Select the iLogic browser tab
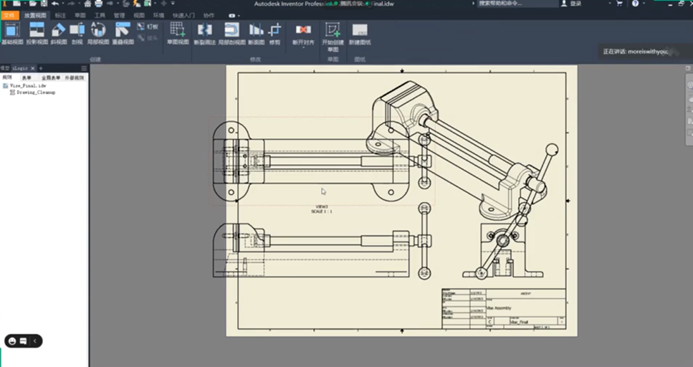 pos(20,68)
